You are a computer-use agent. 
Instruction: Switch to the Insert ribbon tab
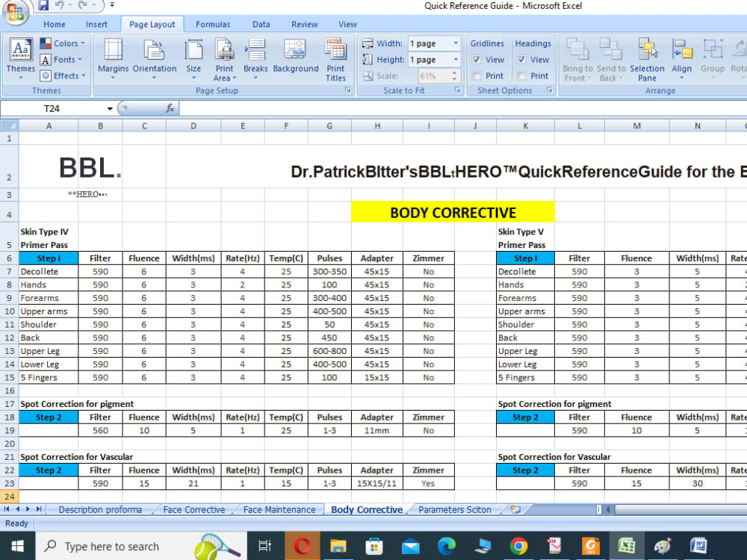click(96, 25)
